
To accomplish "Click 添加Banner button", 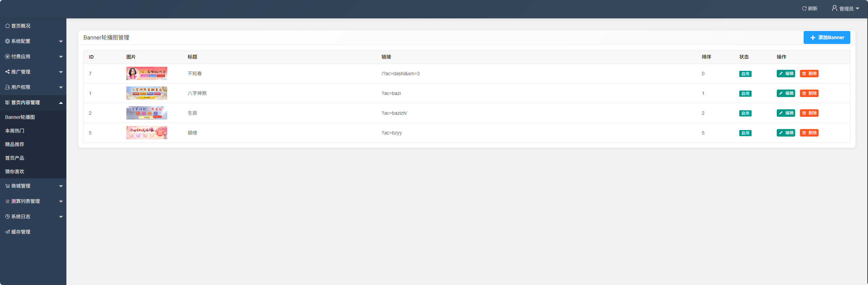I will [x=827, y=37].
